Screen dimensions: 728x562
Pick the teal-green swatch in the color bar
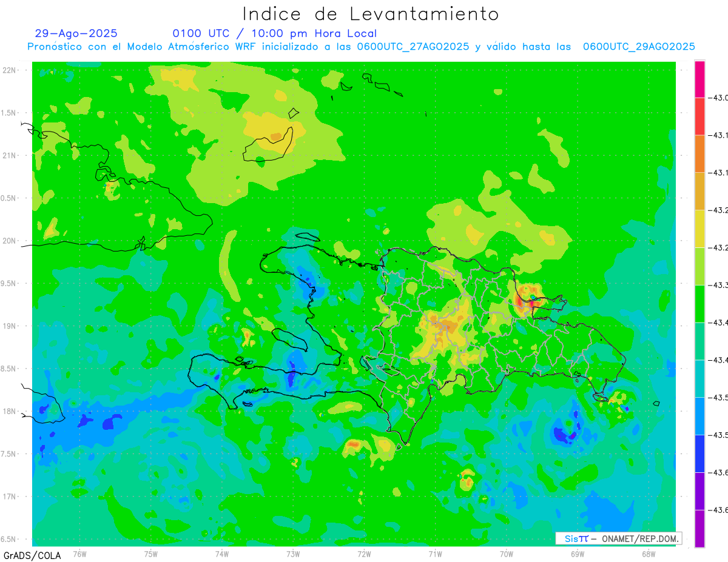699,341
